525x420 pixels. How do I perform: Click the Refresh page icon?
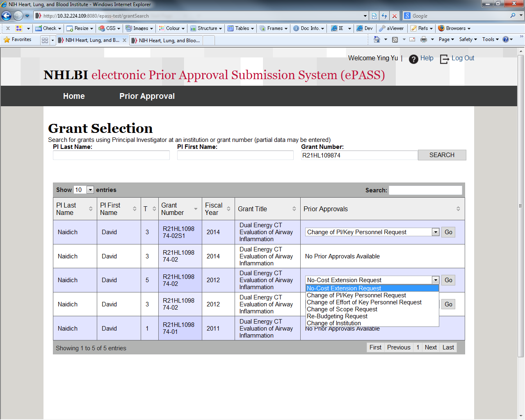pyautogui.click(x=384, y=16)
